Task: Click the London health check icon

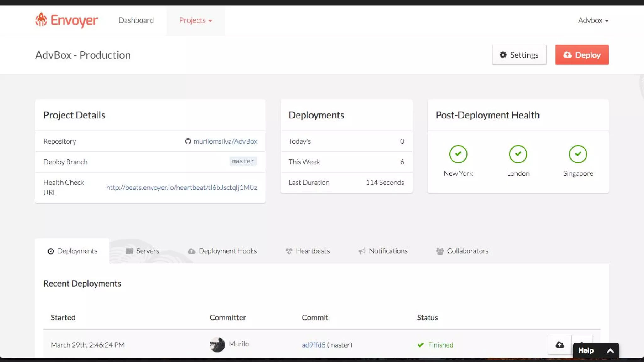Action: (518, 154)
